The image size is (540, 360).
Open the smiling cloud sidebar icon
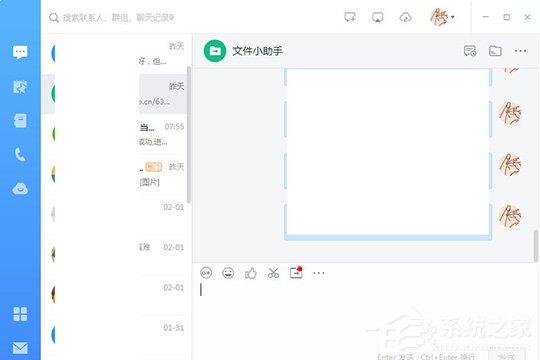click(20, 189)
